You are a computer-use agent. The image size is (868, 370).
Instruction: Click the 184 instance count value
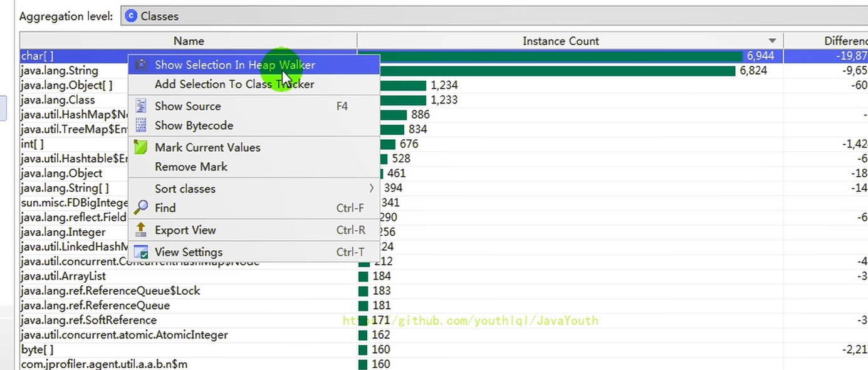pyautogui.click(x=381, y=276)
